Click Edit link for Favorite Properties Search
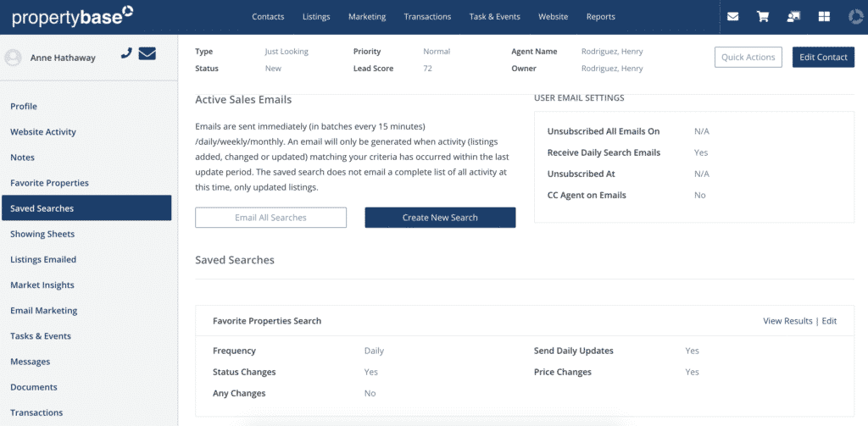 (x=829, y=321)
